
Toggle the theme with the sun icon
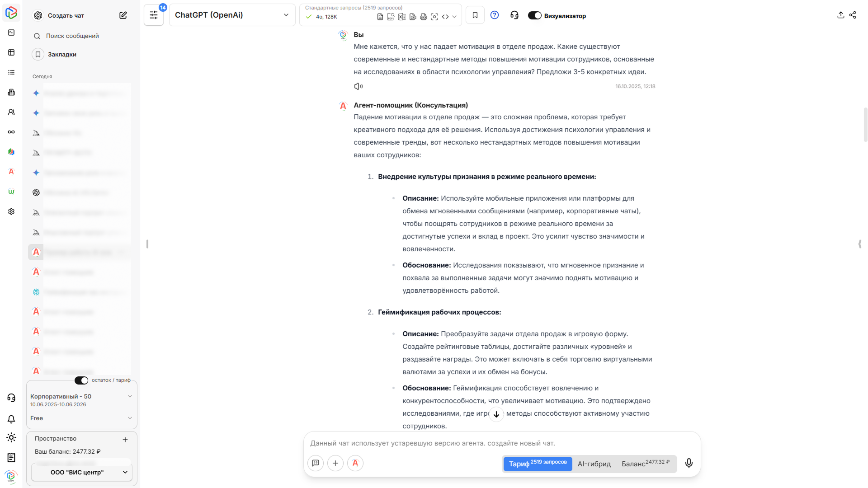pyautogui.click(x=11, y=437)
